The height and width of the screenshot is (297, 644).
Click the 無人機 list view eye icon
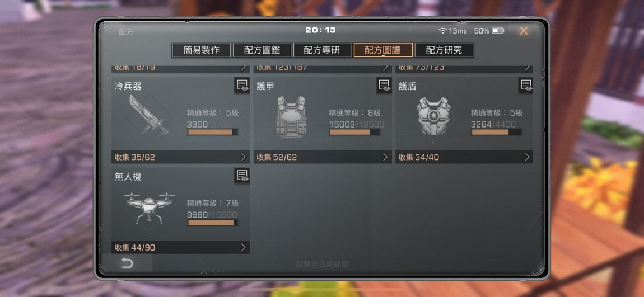click(x=242, y=176)
